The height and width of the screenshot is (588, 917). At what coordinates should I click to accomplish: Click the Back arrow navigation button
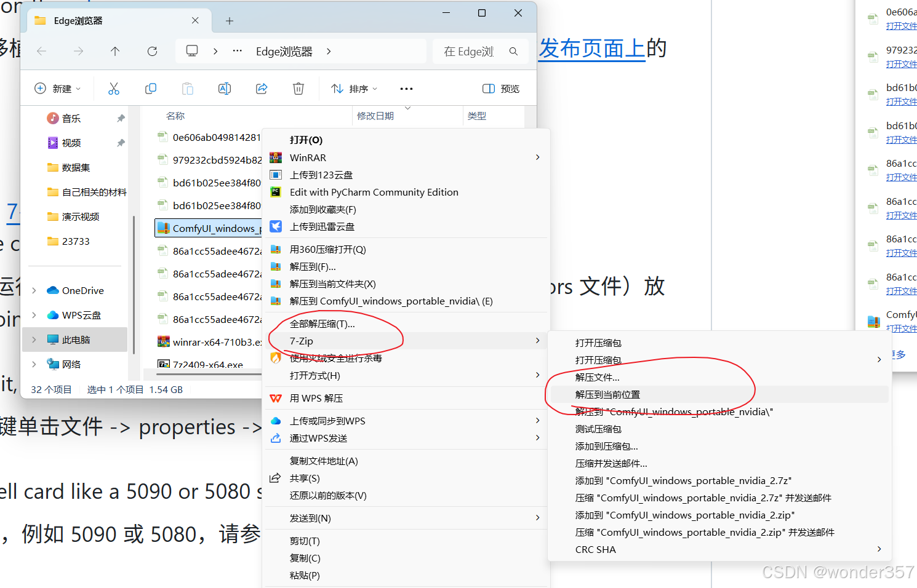(x=42, y=51)
